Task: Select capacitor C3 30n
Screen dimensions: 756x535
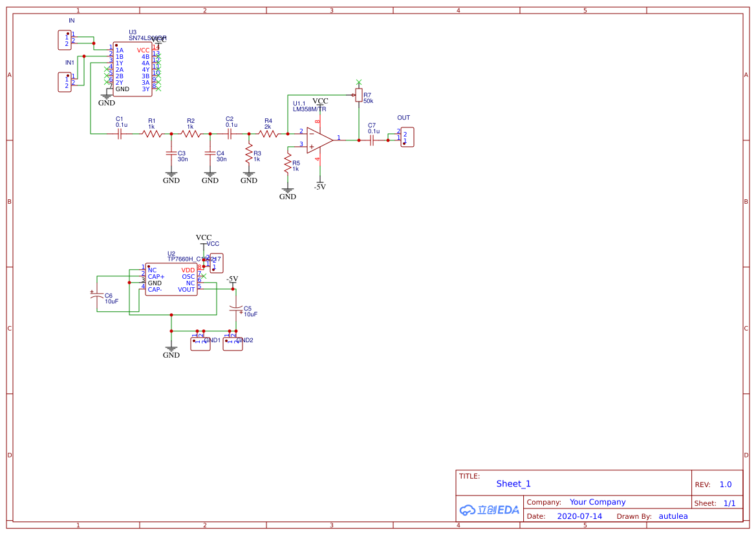Action: 171,153
